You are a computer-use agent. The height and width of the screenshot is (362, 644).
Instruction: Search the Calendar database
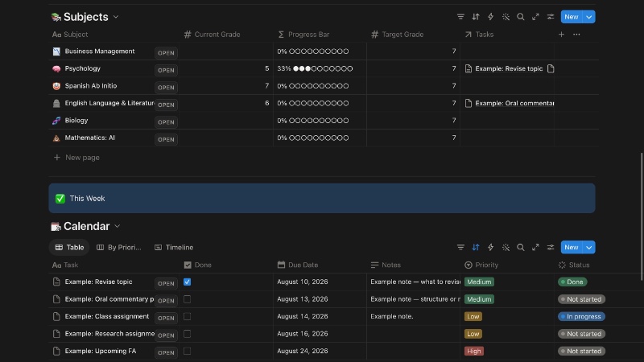click(x=520, y=247)
